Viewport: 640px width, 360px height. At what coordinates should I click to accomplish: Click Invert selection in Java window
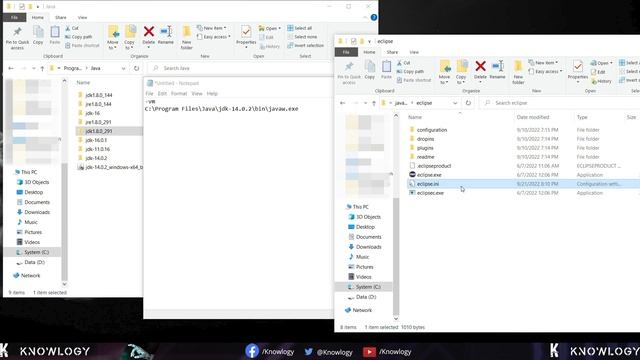click(305, 45)
